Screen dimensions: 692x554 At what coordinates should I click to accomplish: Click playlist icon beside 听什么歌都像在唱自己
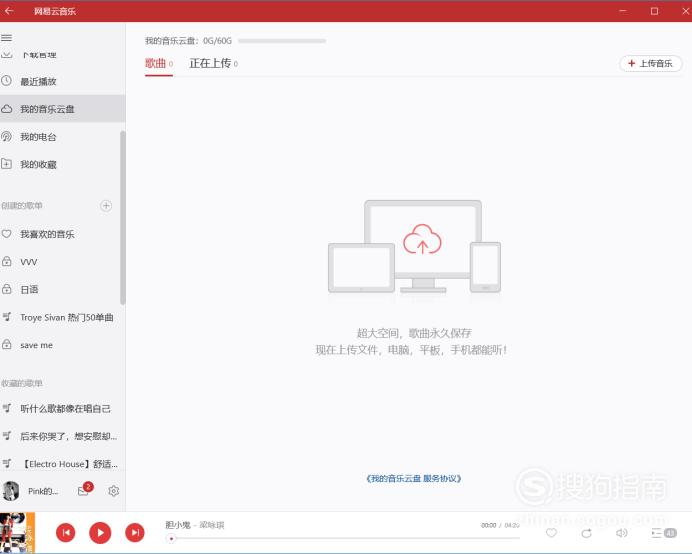[7, 408]
